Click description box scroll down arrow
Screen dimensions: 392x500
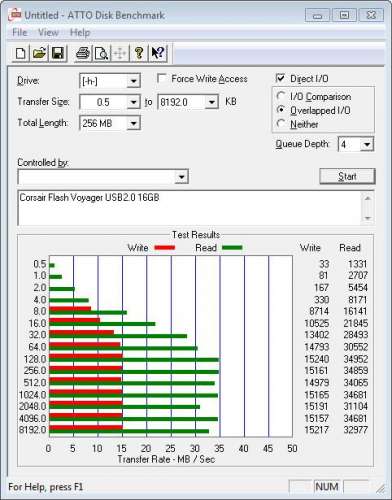(x=368, y=218)
